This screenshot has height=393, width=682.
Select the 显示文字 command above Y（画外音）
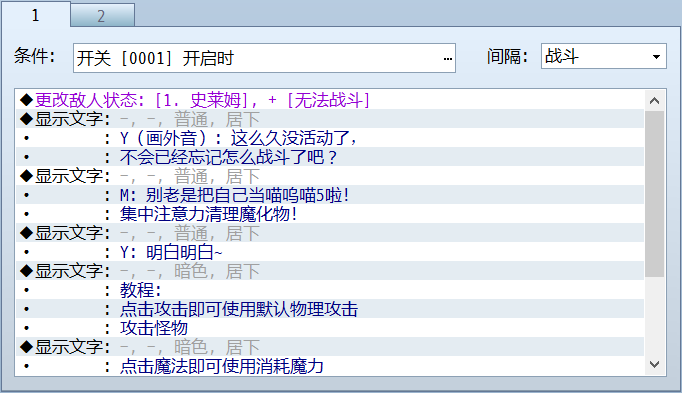tap(330, 119)
